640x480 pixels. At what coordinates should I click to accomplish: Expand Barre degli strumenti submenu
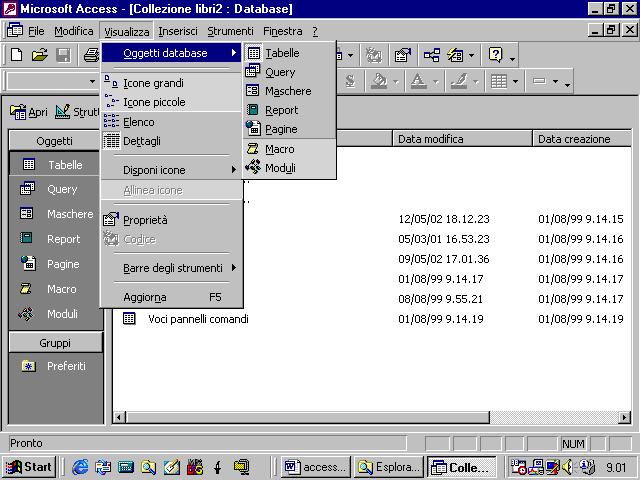point(171,268)
